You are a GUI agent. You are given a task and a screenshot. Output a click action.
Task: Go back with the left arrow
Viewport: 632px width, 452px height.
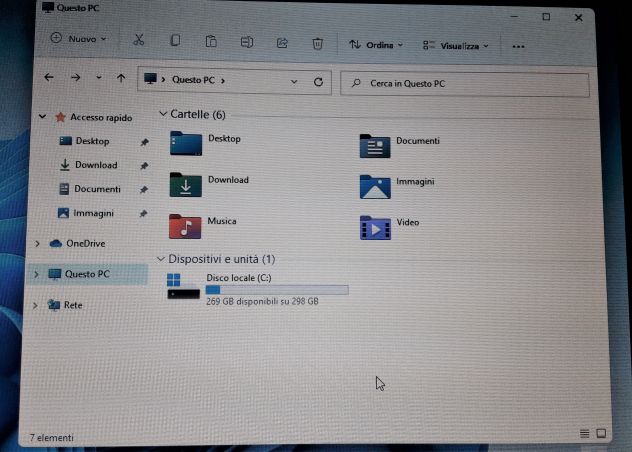click(49, 77)
